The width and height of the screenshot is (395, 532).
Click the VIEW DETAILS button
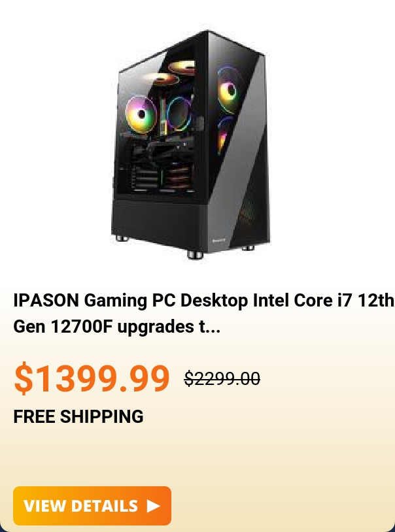(92, 506)
